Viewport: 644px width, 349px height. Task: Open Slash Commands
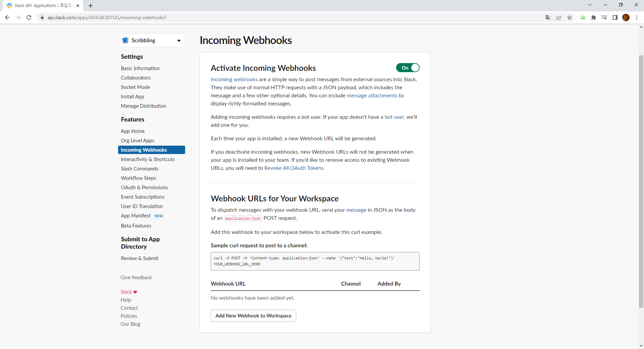pos(140,168)
